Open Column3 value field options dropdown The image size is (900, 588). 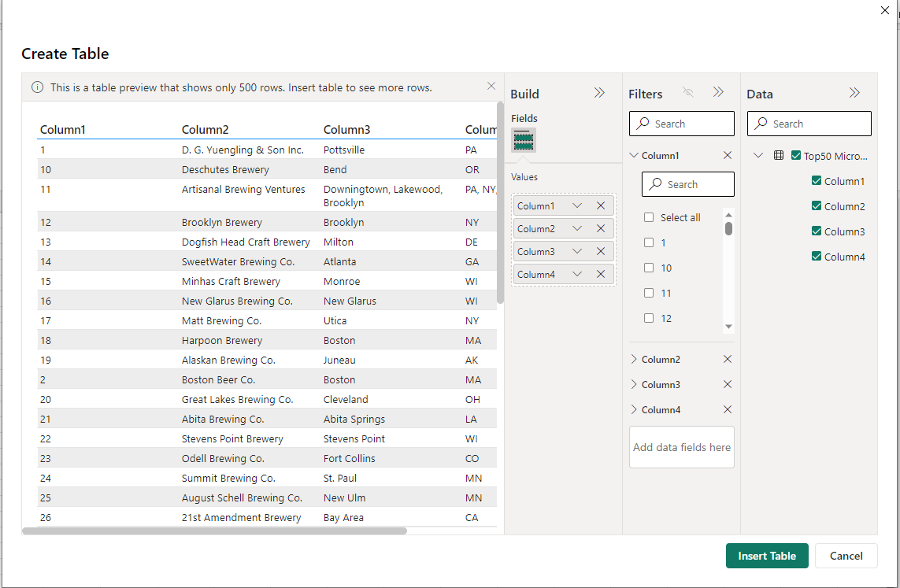[577, 251]
